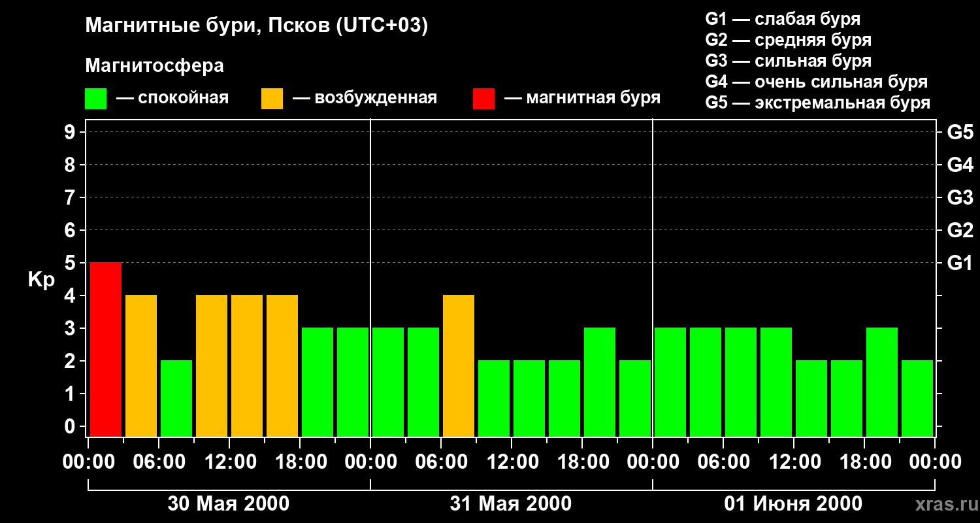Click the red 'магнитная буря' legend swatch
This screenshot has height=523, width=980.
(x=483, y=99)
